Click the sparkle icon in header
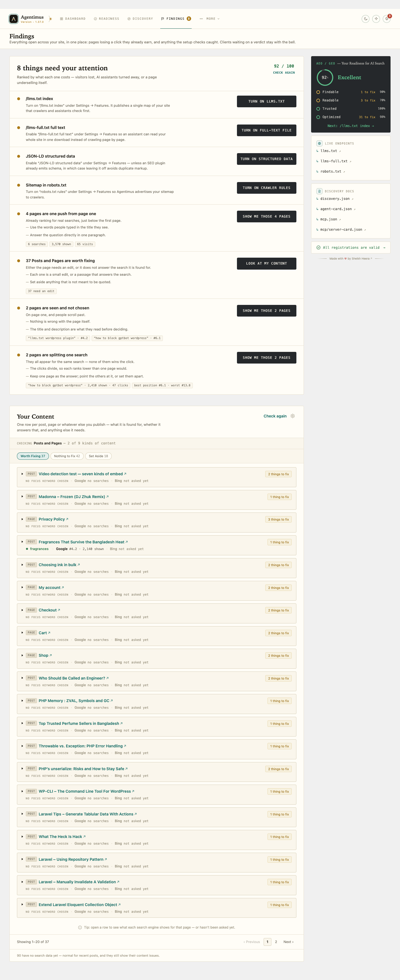The width and height of the screenshot is (400, 980). tap(376, 19)
